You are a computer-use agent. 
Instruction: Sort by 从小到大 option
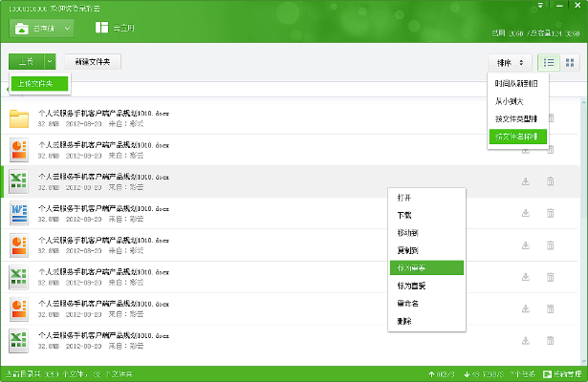(509, 101)
